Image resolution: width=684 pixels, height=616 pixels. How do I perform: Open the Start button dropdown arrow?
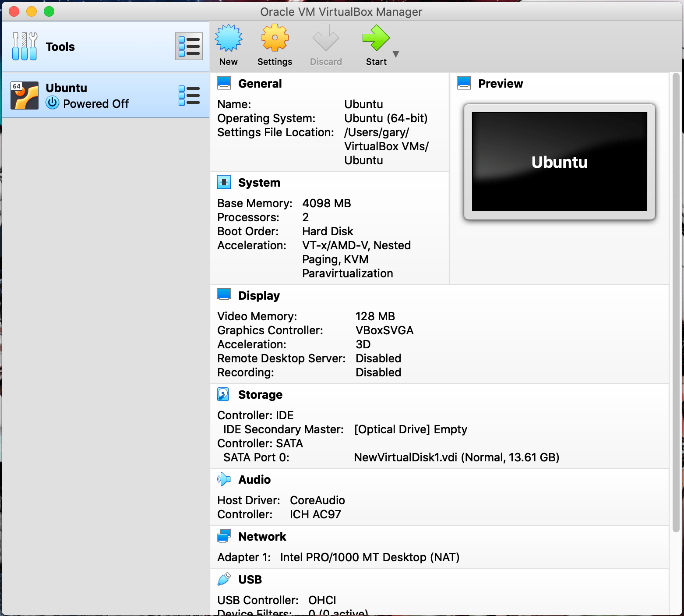395,54
